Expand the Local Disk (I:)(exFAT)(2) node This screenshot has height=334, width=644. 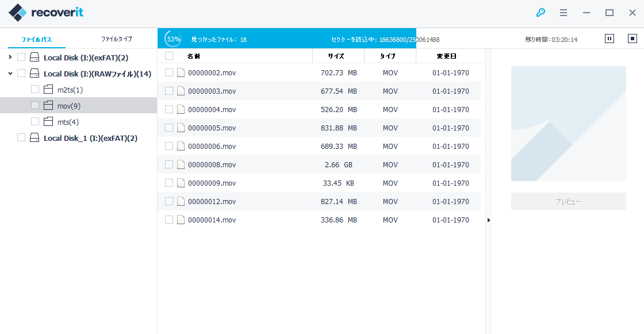[10, 57]
